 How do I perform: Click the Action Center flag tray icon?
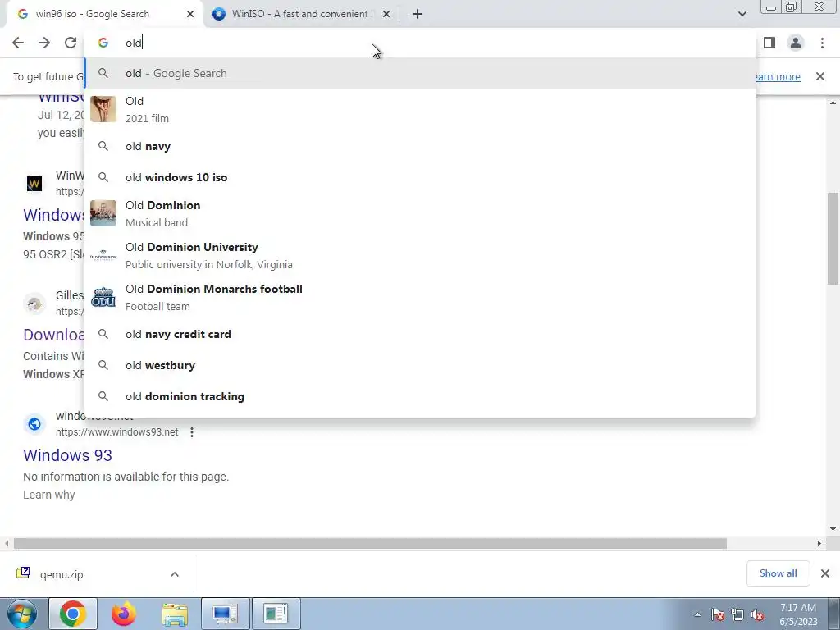coord(718,614)
